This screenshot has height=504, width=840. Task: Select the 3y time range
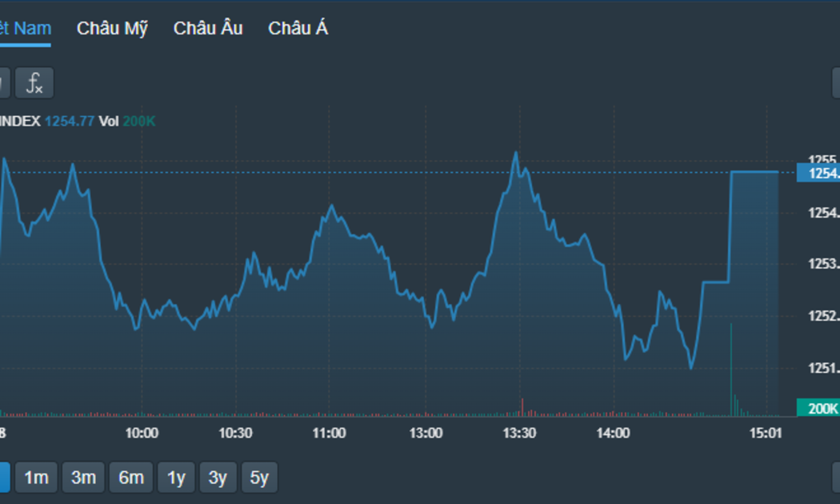(218, 478)
